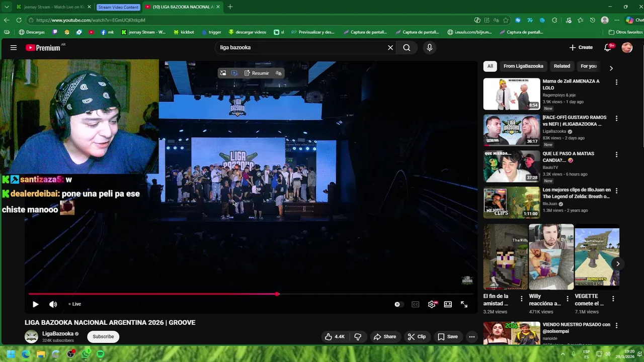Open Otros favoritos bookmarks folder
Image resolution: width=644 pixels, height=362 pixels.
(625, 32)
